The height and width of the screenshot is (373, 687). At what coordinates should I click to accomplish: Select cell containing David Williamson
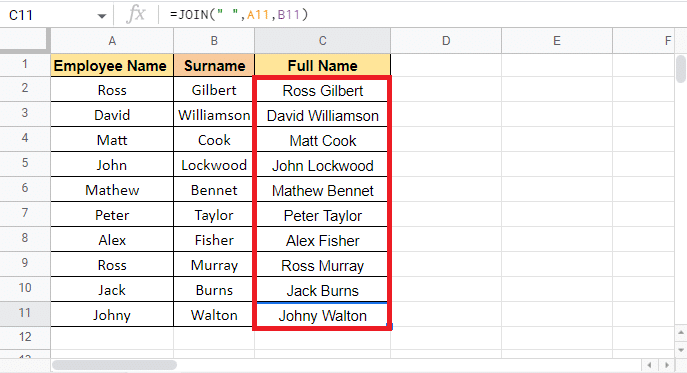click(x=322, y=115)
